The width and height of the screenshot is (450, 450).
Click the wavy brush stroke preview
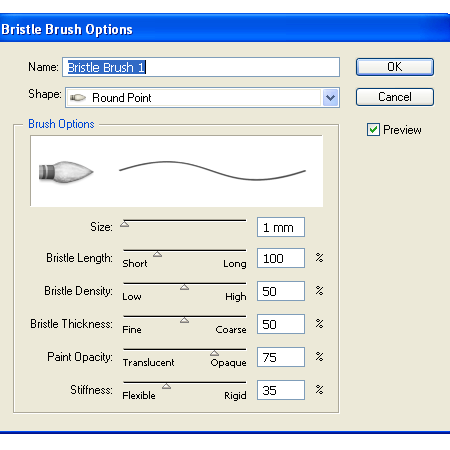click(212, 171)
